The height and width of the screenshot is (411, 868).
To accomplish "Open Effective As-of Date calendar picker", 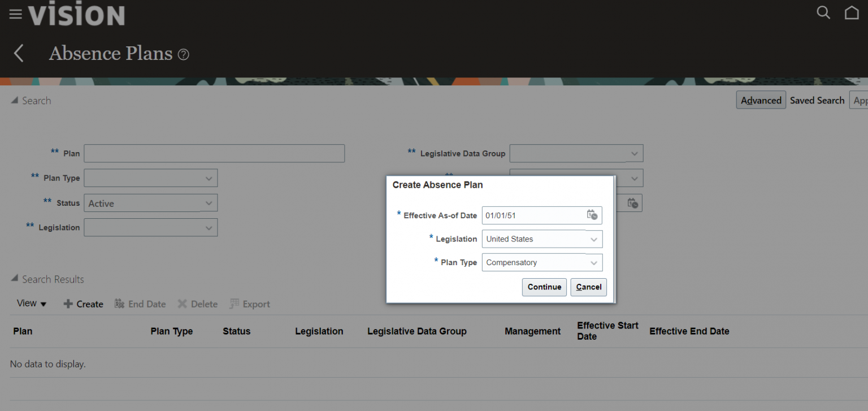I will click(592, 215).
